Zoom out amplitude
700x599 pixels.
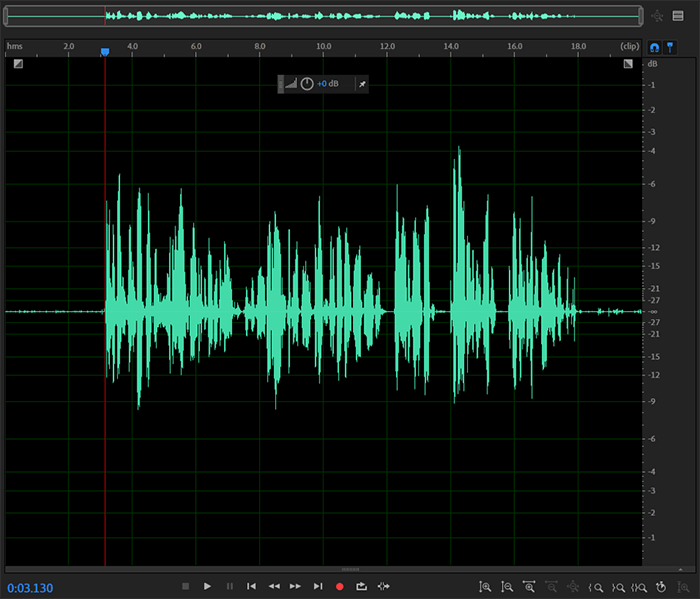(507, 587)
